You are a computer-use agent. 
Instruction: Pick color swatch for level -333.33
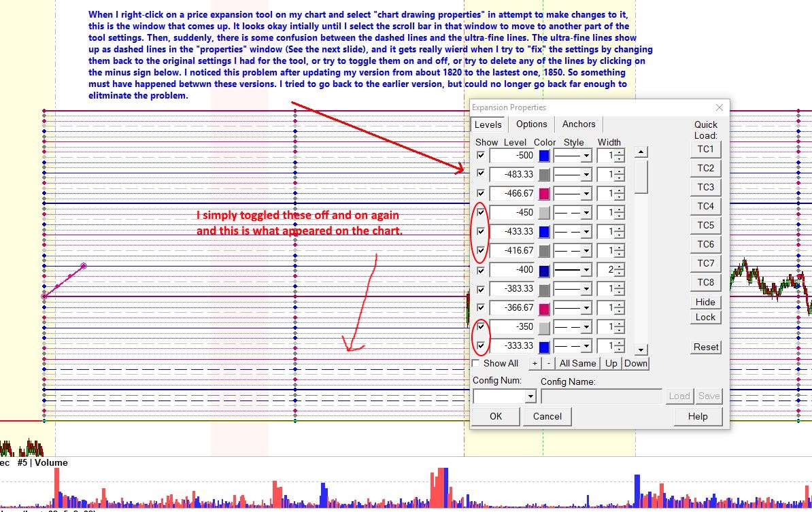coord(544,346)
